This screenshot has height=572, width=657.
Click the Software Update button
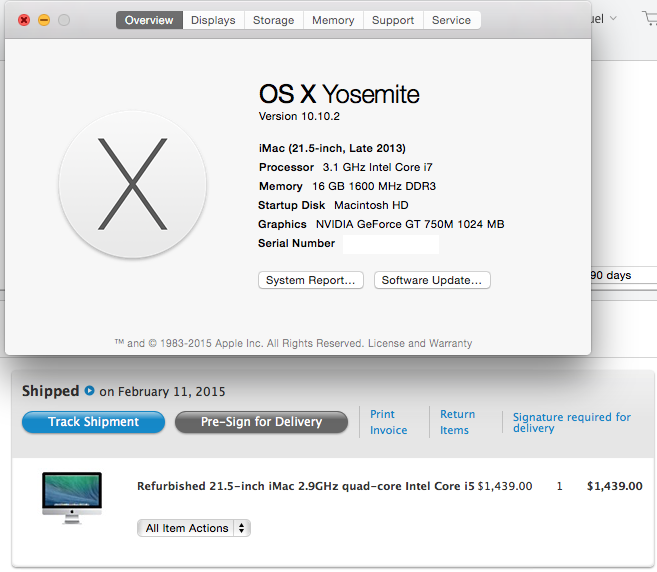coord(432,280)
